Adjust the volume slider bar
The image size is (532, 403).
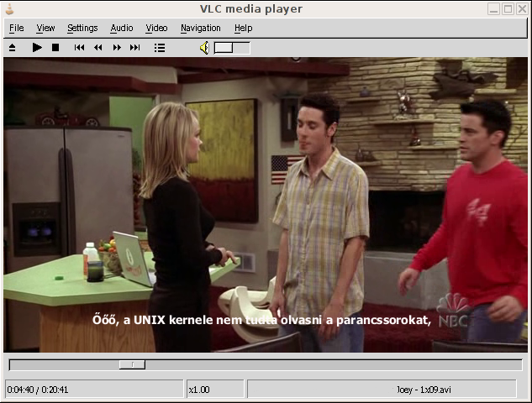coord(232,48)
